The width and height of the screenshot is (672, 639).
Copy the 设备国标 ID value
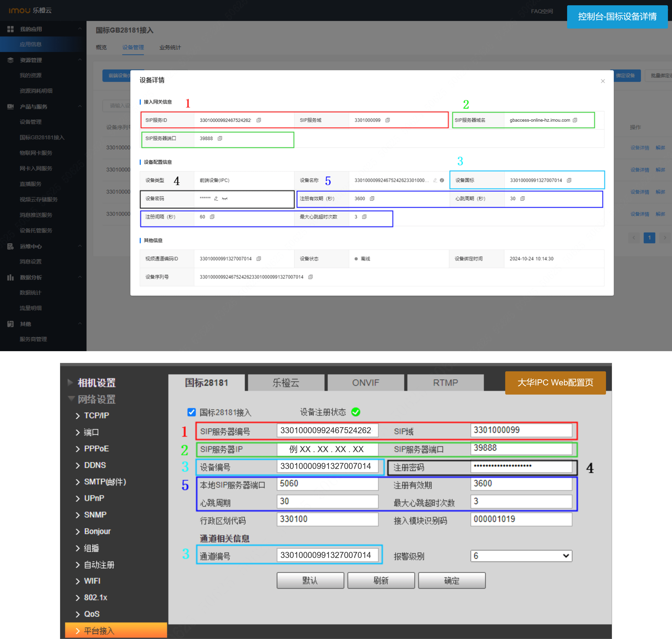[569, 180]
